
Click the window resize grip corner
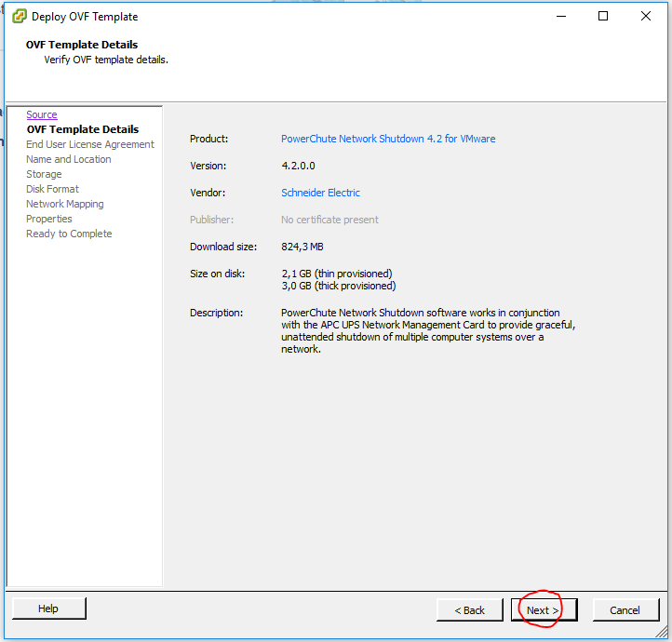pos(663,632)
